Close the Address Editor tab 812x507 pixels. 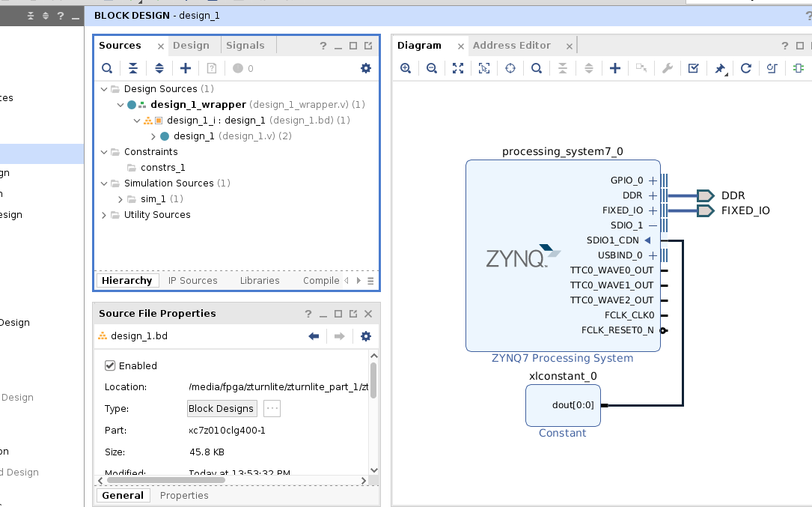(569, 46)
